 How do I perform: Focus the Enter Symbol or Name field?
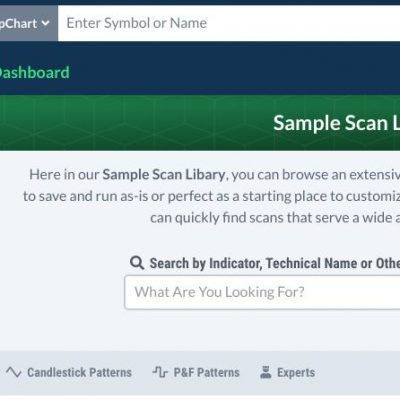tap(229, 23)
